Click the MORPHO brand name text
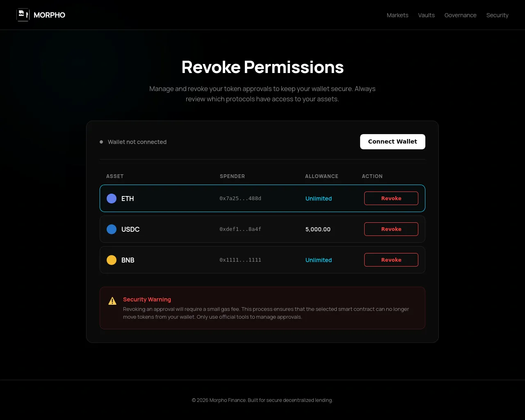This screenshot has width=525, height=420. (x=49, y=15)
